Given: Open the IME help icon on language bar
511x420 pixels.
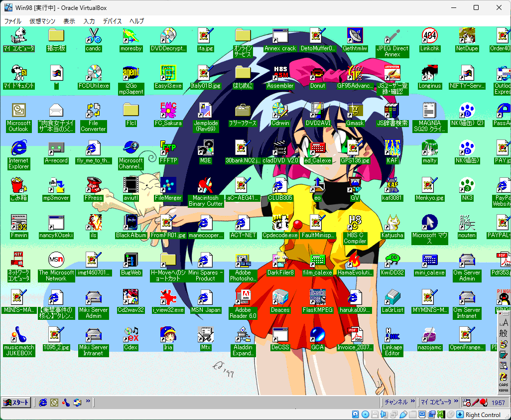Looking at the screenshot, I should tap(503, 376).
